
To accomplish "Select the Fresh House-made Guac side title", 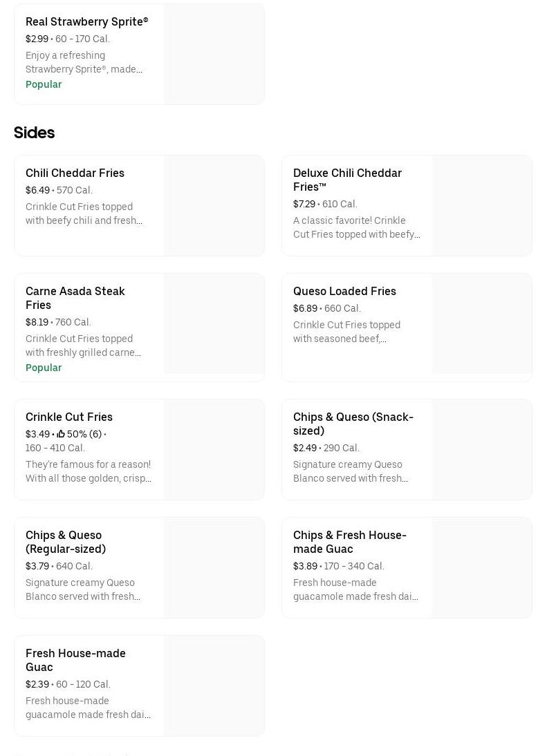I will (x=75, y=660).
